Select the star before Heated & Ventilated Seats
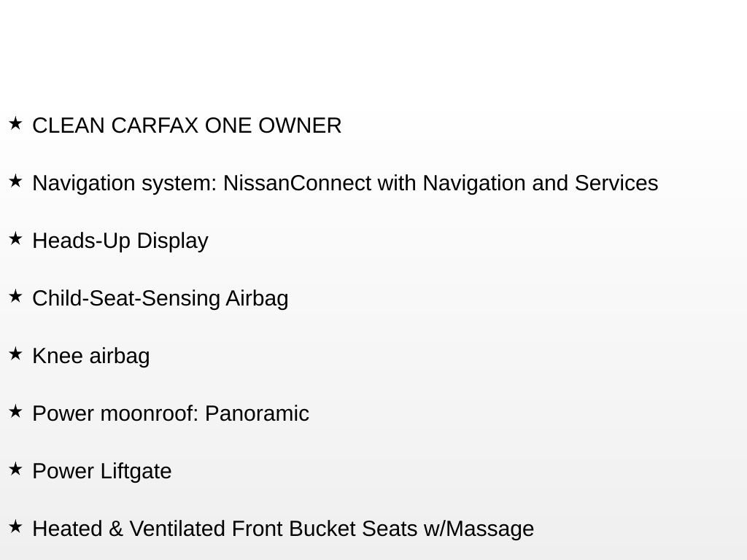The height and width of the screenshot is (560, 747). click(x=16, y=526)
